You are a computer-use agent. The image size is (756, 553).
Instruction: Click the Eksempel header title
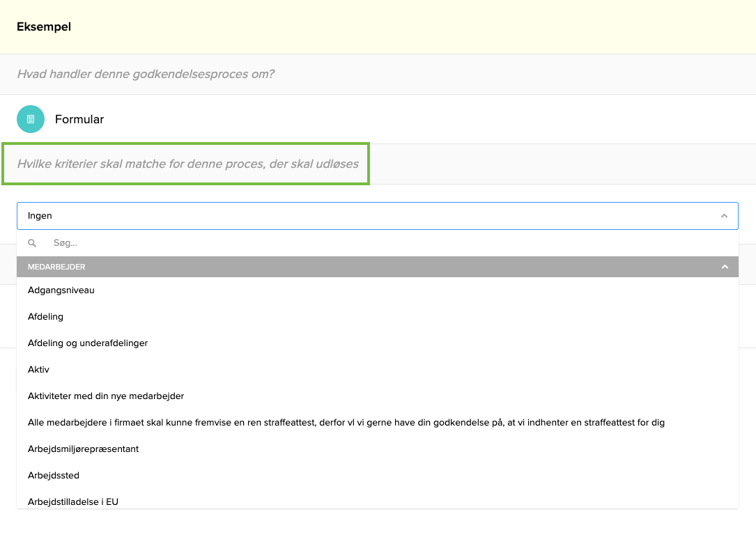click(44, 26)
